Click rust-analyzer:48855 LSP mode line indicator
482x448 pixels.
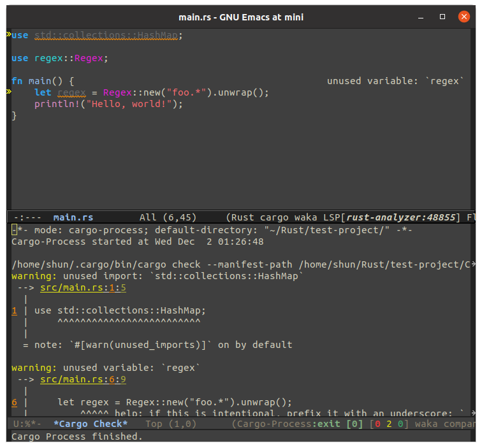(x=401, y=217)
